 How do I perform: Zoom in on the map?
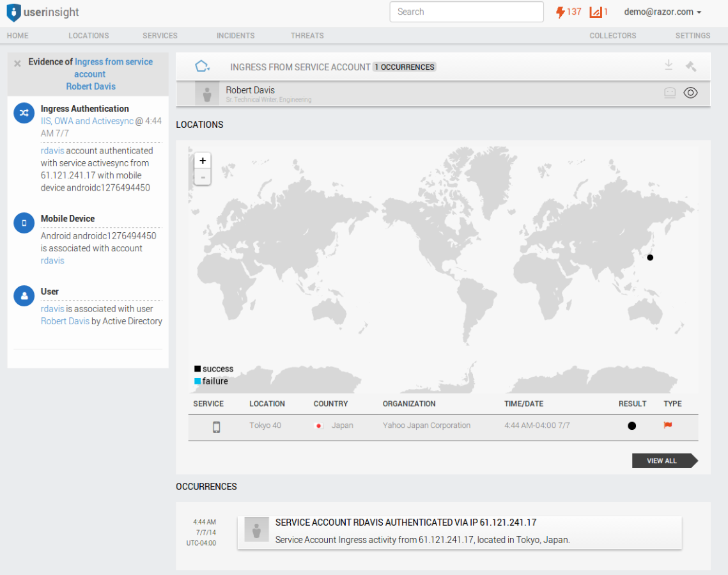(203, 161)
